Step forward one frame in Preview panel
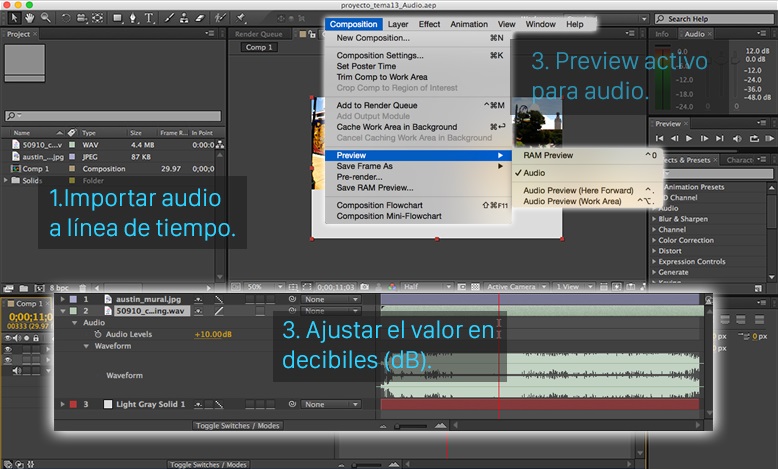Viewport: 778px width, 469px height. pyautogui.click(x=704, y=138)
